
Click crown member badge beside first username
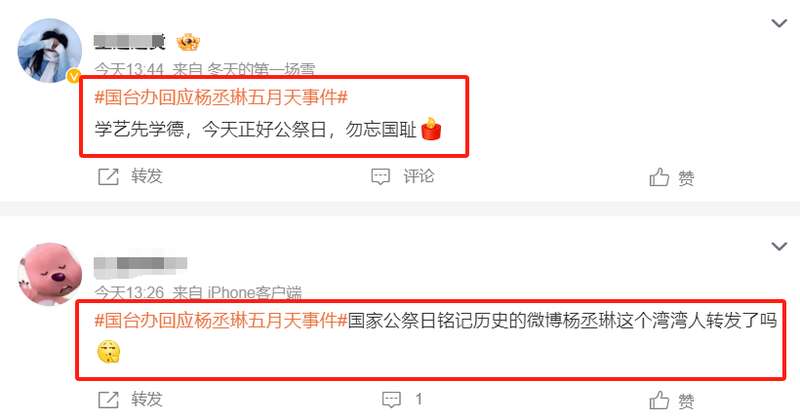pos(188,42)
